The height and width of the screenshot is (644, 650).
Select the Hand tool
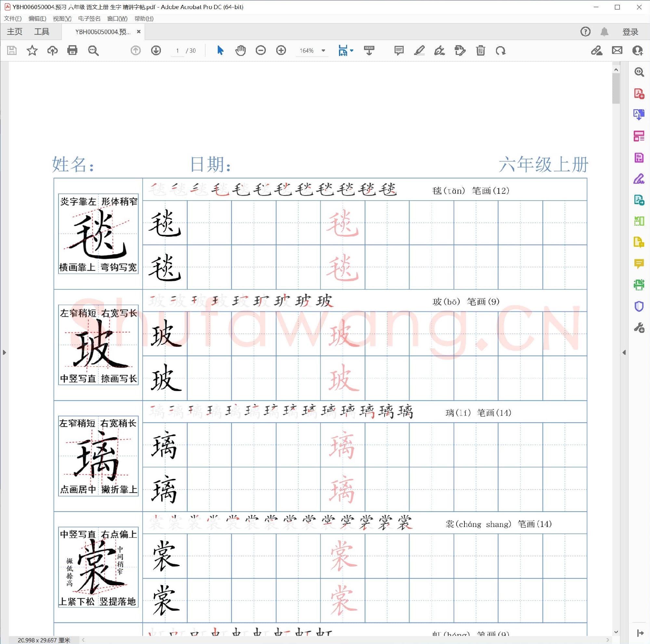click(x=240, y=50)
